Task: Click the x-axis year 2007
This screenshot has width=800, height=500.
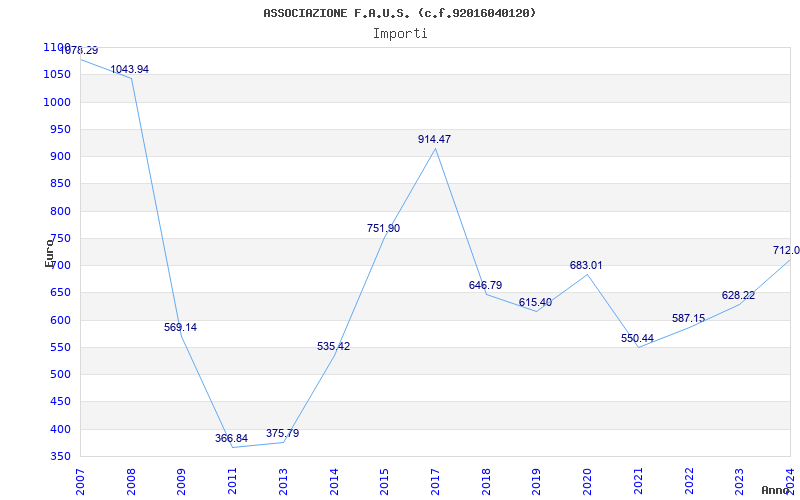Action: pyautogui.click(x=80, y=482)
